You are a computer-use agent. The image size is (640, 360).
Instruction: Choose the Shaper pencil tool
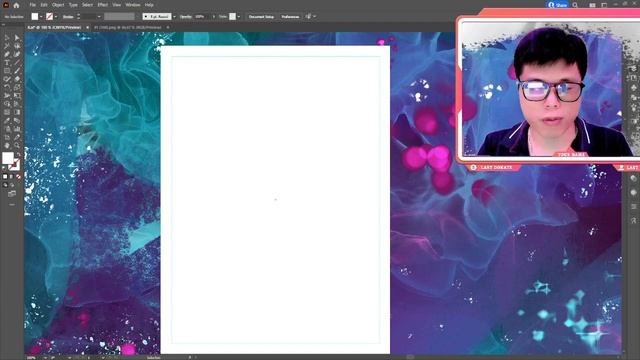[x=7, y=79]
